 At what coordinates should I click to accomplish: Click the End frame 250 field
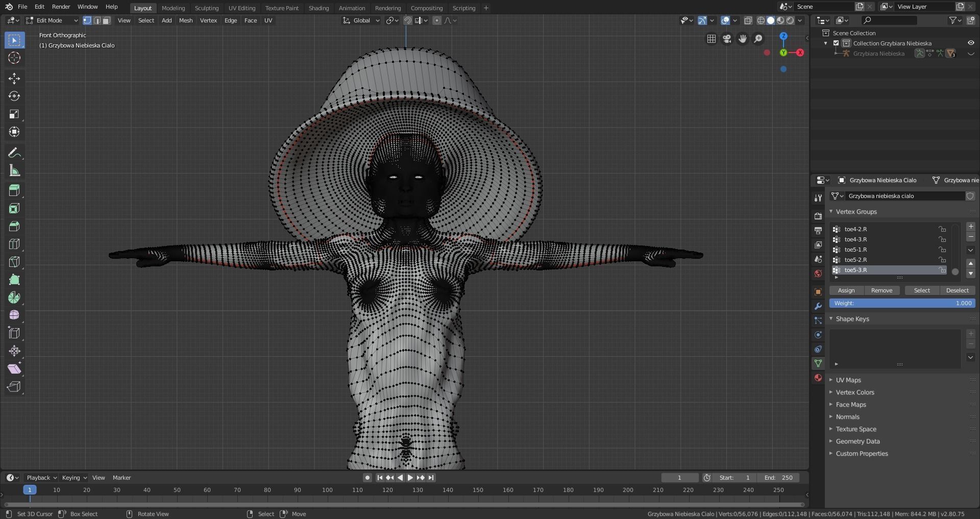[778, 478]
